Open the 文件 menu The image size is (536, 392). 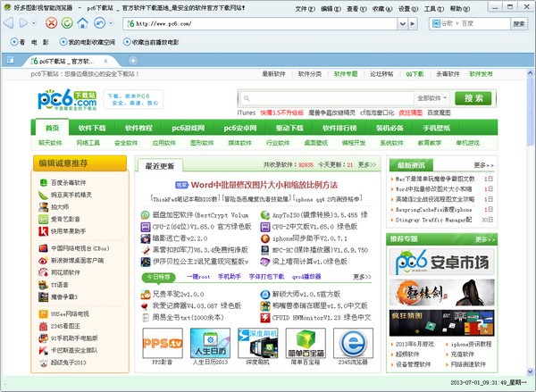[306, 9]
